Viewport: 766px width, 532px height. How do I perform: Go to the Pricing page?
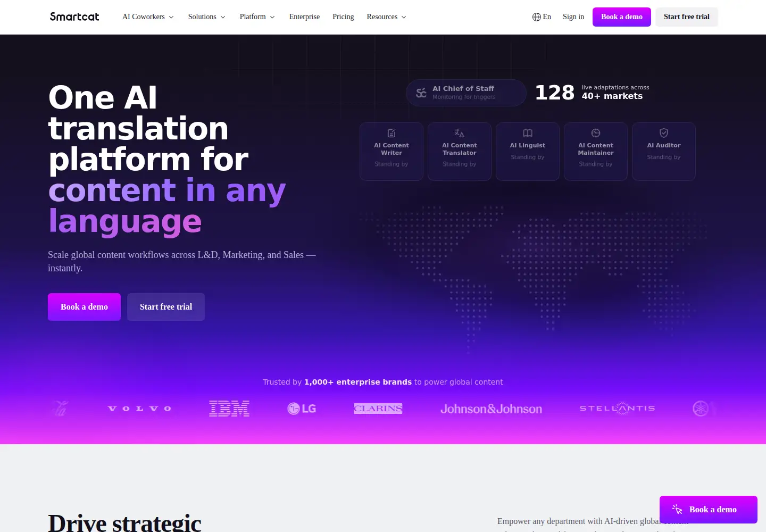tap(343, 17)
